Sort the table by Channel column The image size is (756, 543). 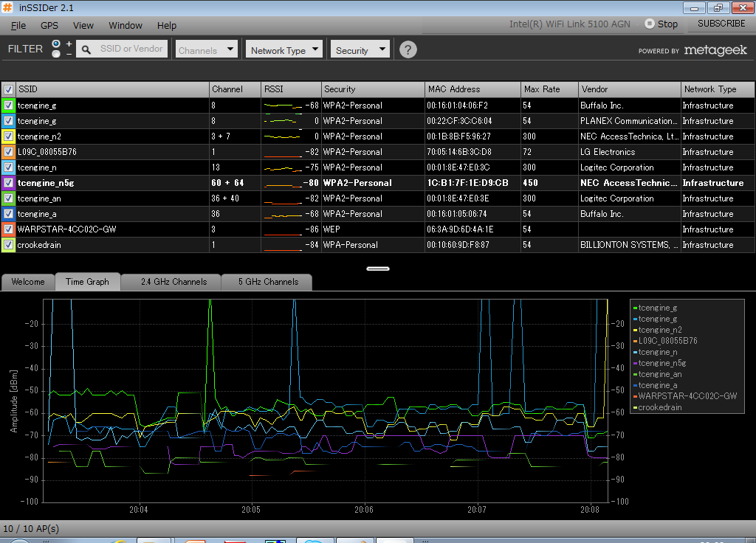click(235, 89)
